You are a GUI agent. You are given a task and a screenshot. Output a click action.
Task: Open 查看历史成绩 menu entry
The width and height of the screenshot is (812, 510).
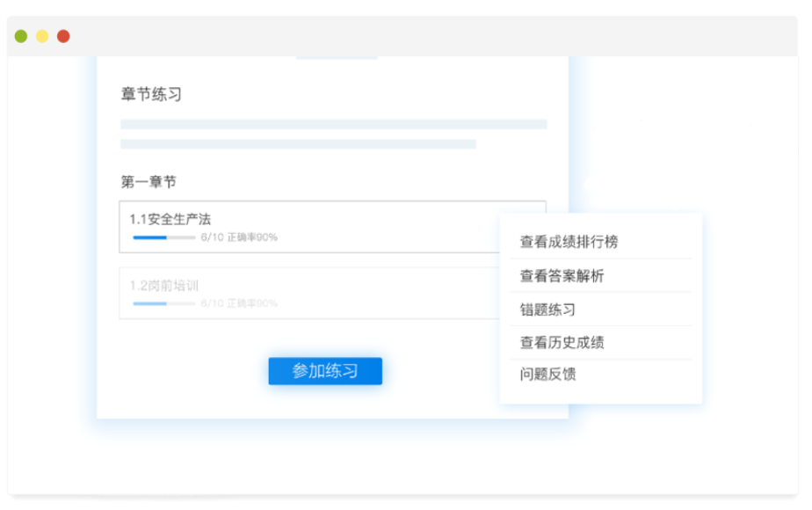(x=562, y=342)
